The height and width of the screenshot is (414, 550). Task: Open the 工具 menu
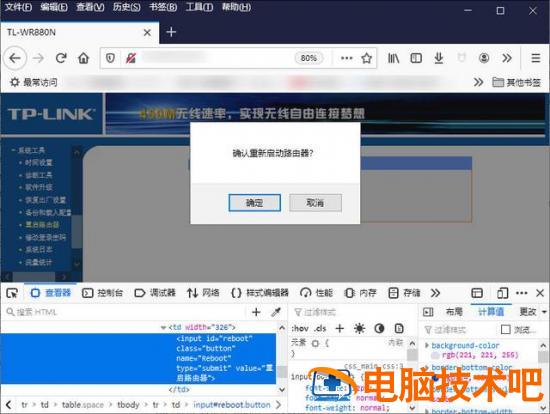[x=199, y=7]
